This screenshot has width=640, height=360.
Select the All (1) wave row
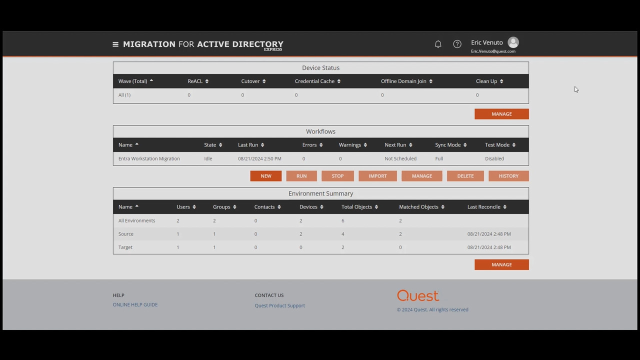point(321,95)
